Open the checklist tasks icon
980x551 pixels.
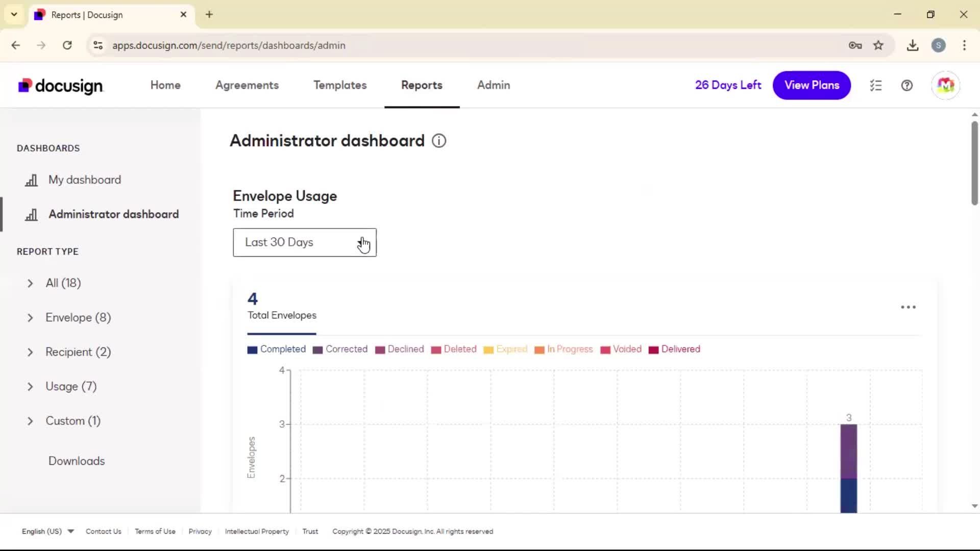click(876, 85)
